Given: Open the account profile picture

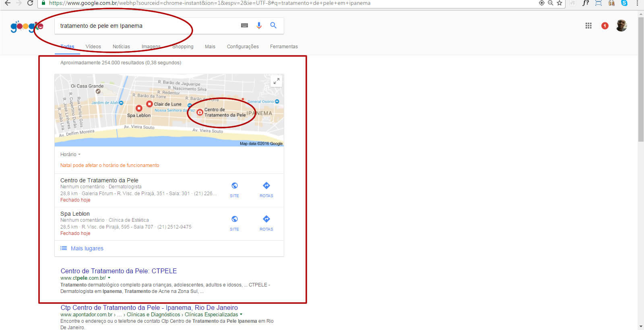Looking at the screenshot, I should pos(621,25).
